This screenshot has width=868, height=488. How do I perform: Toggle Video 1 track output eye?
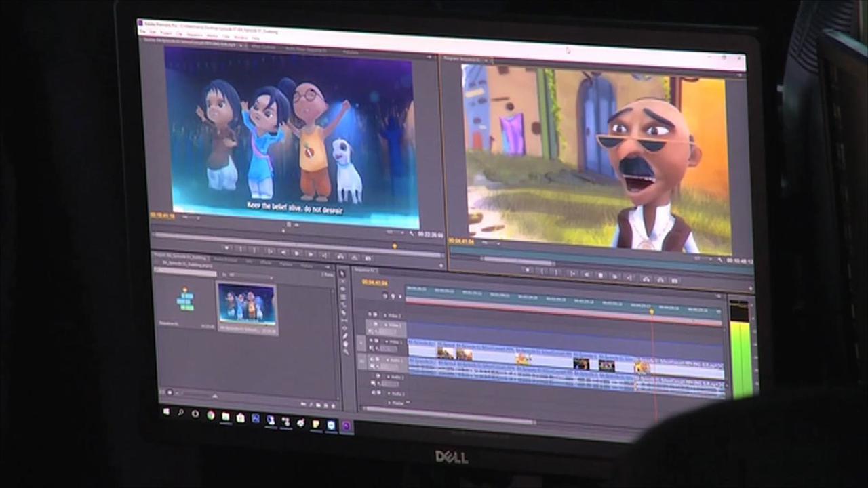(371, 340)
